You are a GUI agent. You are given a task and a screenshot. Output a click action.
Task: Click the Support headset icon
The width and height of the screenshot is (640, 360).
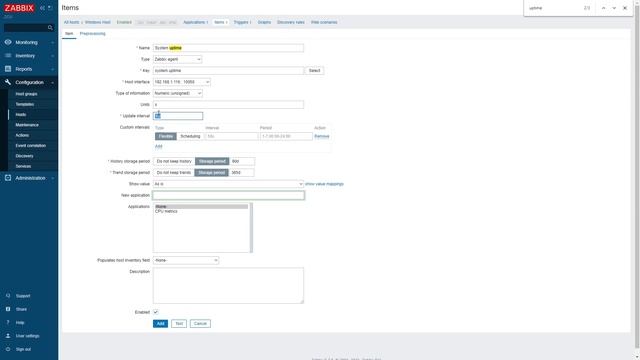click(x=8, y=296)
